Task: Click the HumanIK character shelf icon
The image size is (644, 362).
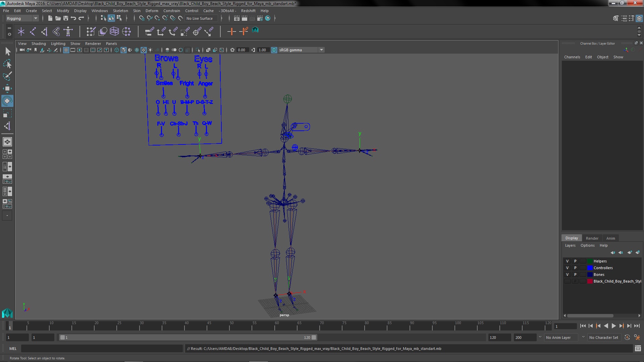Action: click(x=68, y=32)
